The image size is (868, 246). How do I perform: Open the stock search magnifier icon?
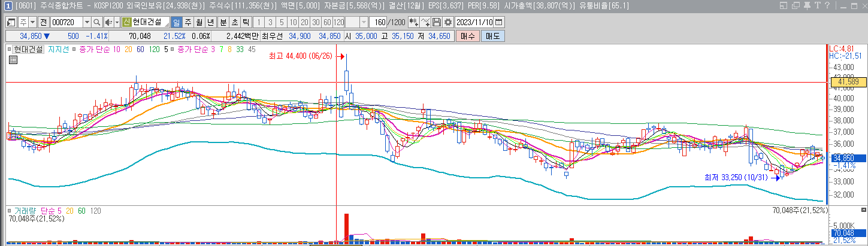tap(96, 22)
